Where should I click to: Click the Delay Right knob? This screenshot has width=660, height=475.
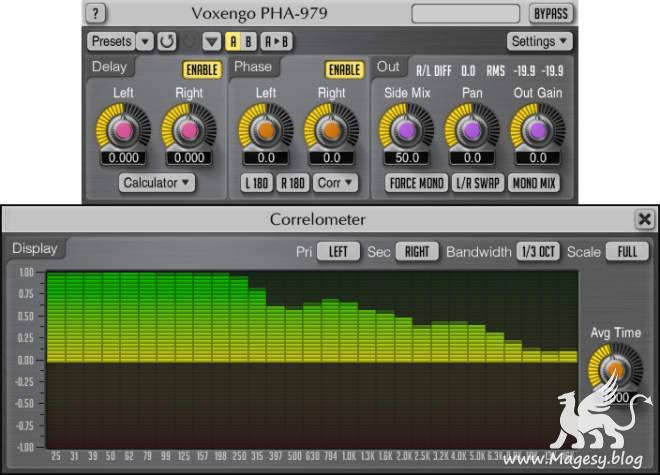coord(189,130)
